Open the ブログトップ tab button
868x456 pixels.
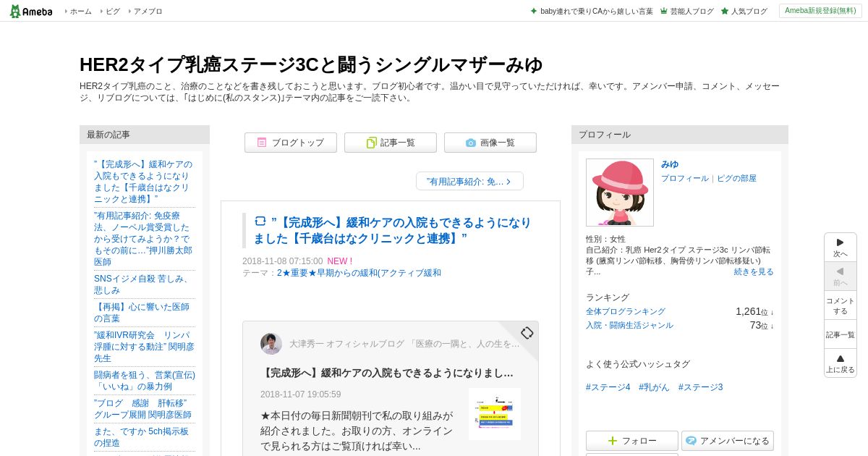pos(291,143)
